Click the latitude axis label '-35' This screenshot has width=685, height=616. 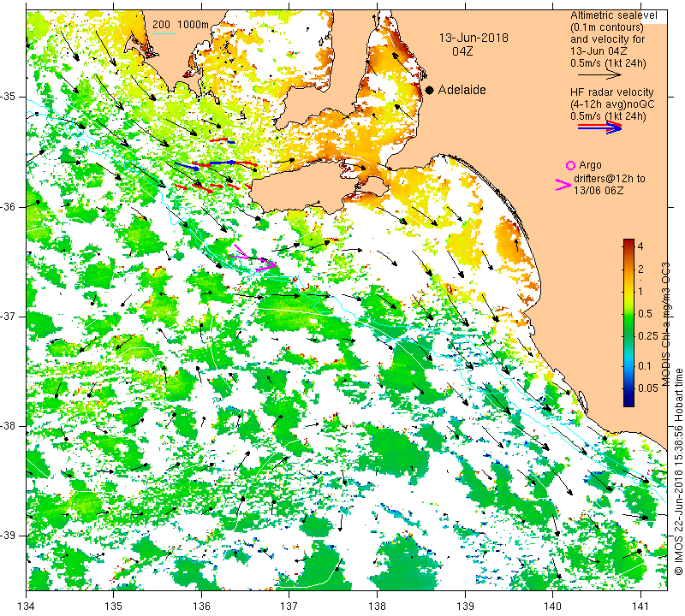pos(8,97)
